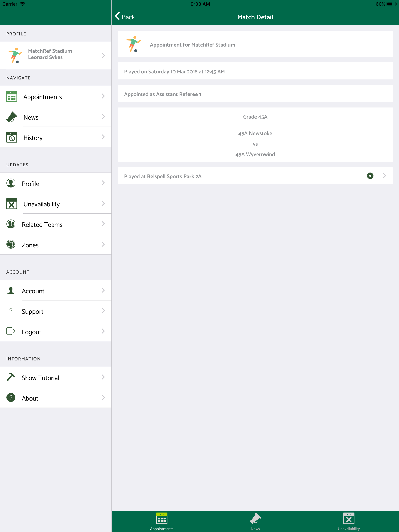399x532 pixels.
Task: Tap the Support label
Action: coord(33,311)
